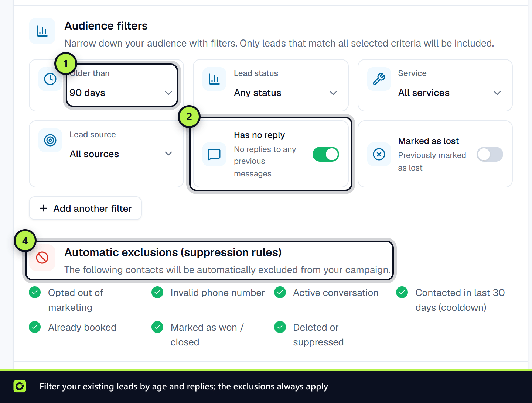
Task: Disable the Has no reply toggle
Action: point(326,154)
